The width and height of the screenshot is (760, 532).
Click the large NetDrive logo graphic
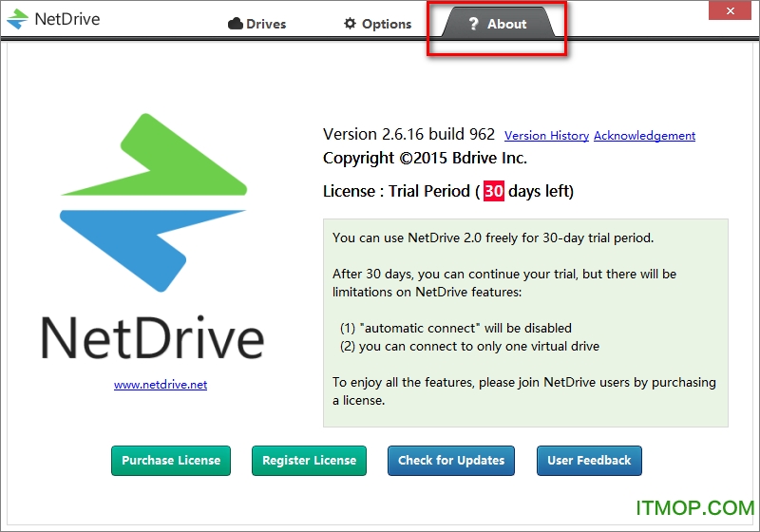click(153, 202)
